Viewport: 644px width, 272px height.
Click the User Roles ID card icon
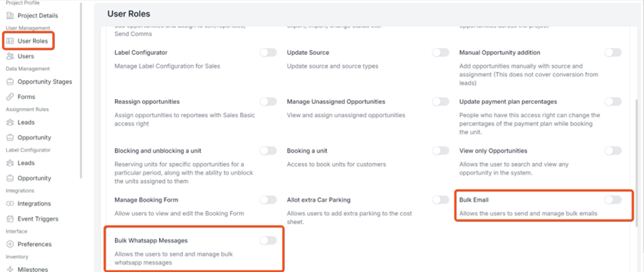click(x=10, y=41)
